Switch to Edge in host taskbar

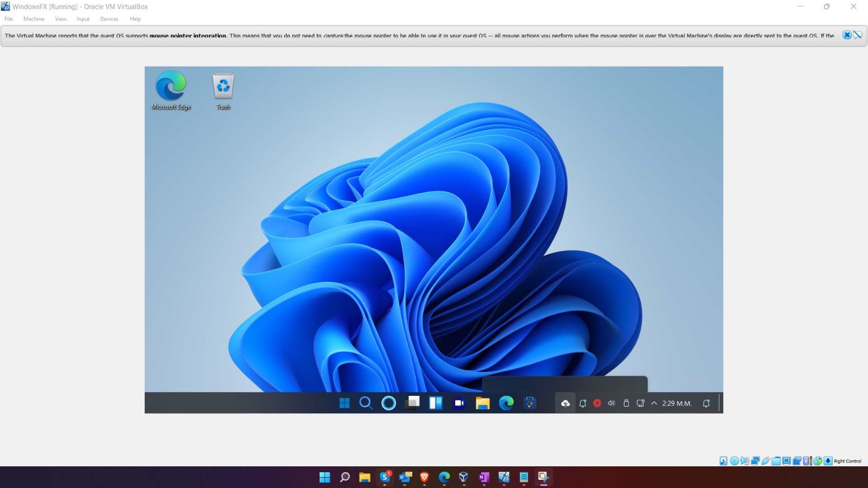444,477
